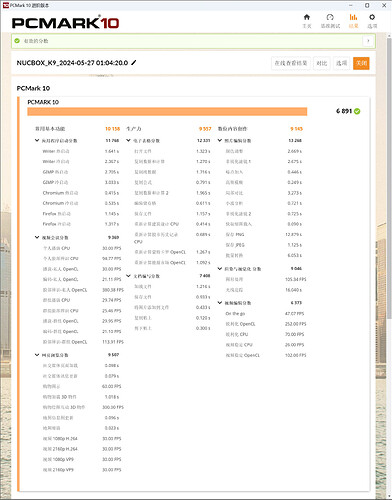Viewport: 392px width, 500px height.
Task: Click the Firefox row showing 1.145 s
Action: 81,214
